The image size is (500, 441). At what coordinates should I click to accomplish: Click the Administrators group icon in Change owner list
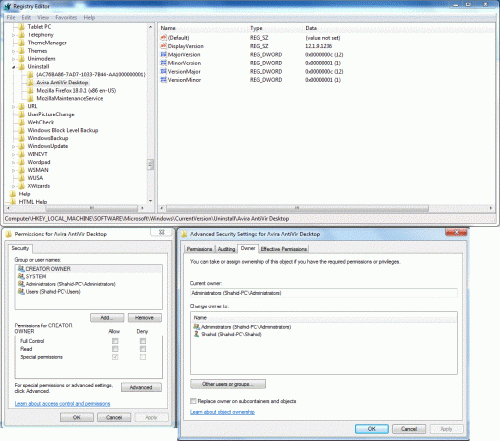[x=197, y=327]
